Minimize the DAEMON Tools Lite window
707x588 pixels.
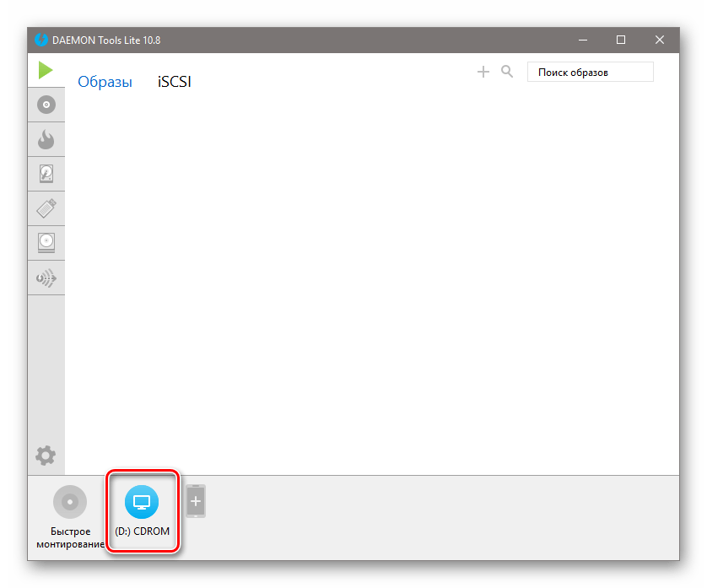tap(582, 39)
